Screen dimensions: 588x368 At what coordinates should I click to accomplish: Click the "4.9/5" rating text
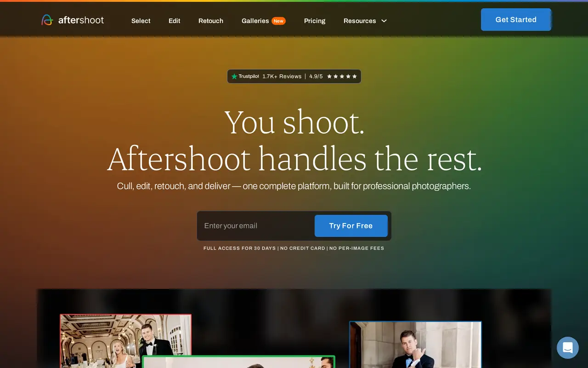[x=316, y=76]
